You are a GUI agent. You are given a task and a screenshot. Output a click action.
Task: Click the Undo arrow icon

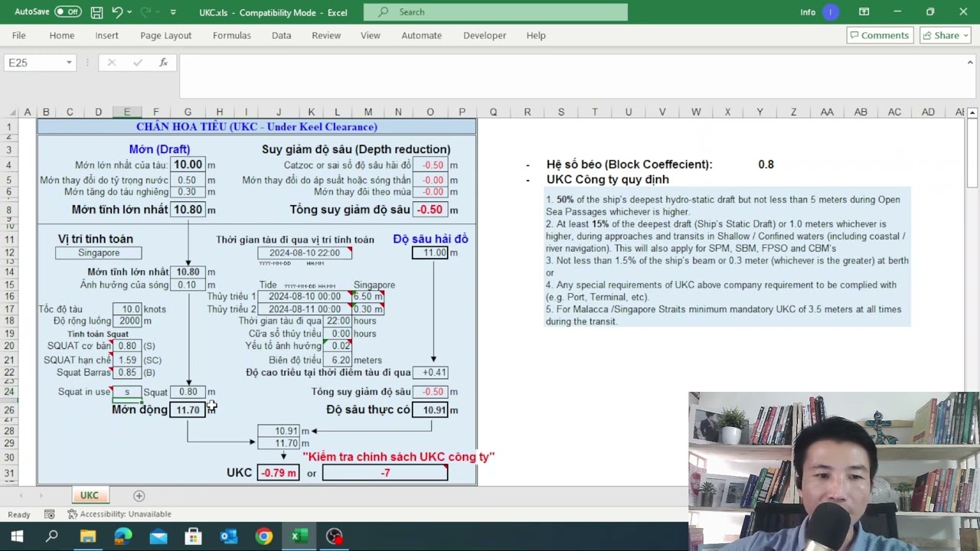[x=117, y=12]
